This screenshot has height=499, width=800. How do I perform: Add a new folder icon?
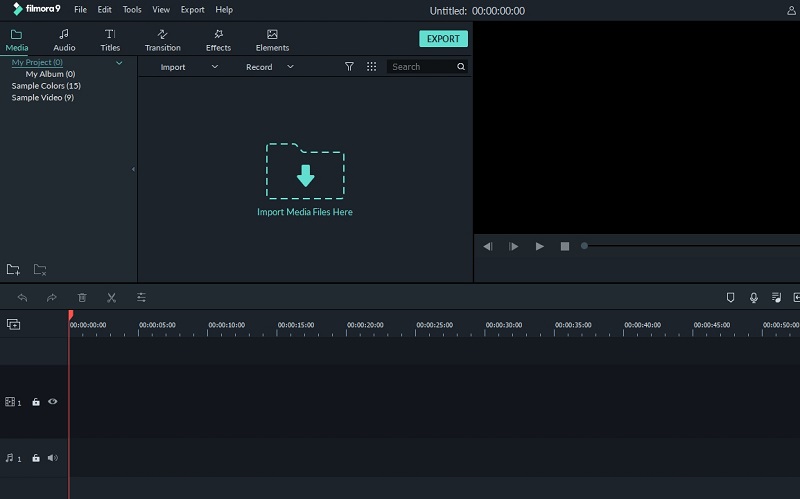(13, 269)
